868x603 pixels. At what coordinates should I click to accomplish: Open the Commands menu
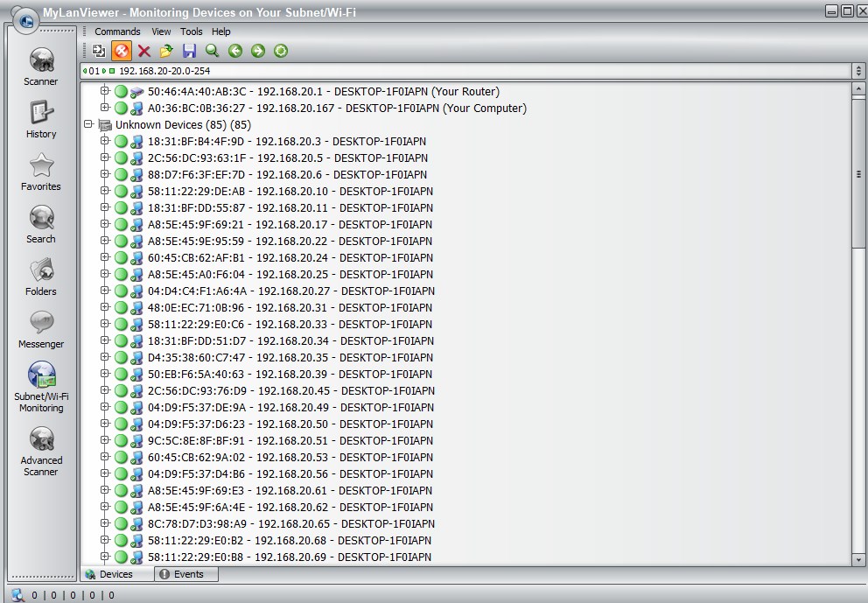(x=117, y=32)
